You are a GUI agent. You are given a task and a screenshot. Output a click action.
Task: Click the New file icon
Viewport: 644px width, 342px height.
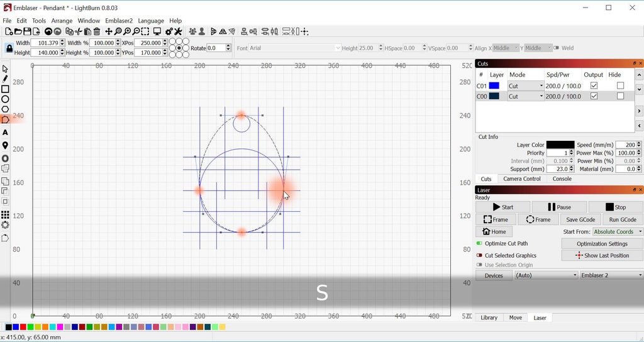pos(9,31)
